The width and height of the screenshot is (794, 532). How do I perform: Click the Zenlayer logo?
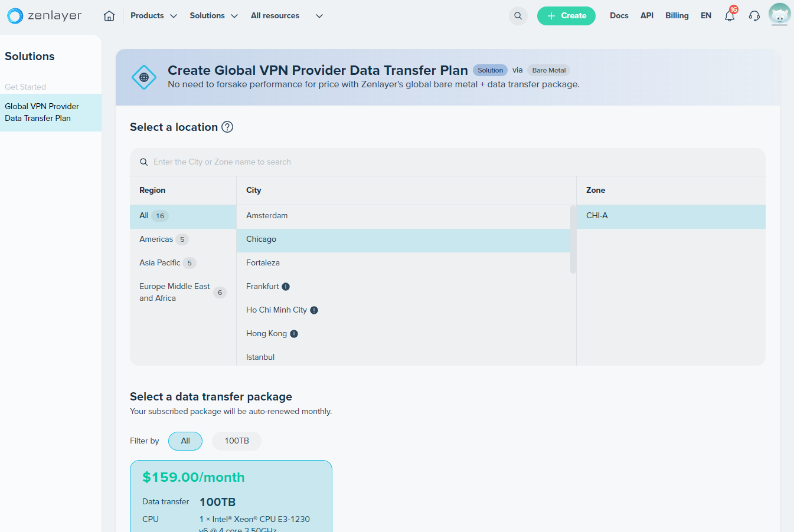tap(44, 16)
